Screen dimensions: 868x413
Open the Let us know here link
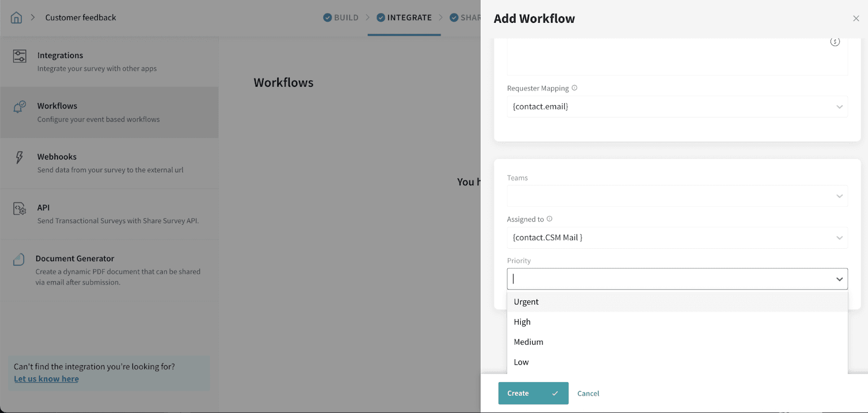(46, 379)
